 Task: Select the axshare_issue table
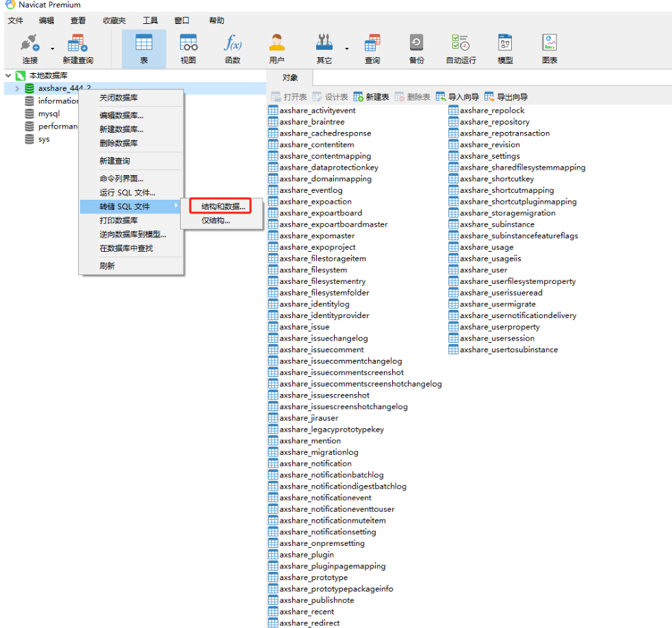pos(299,327)
